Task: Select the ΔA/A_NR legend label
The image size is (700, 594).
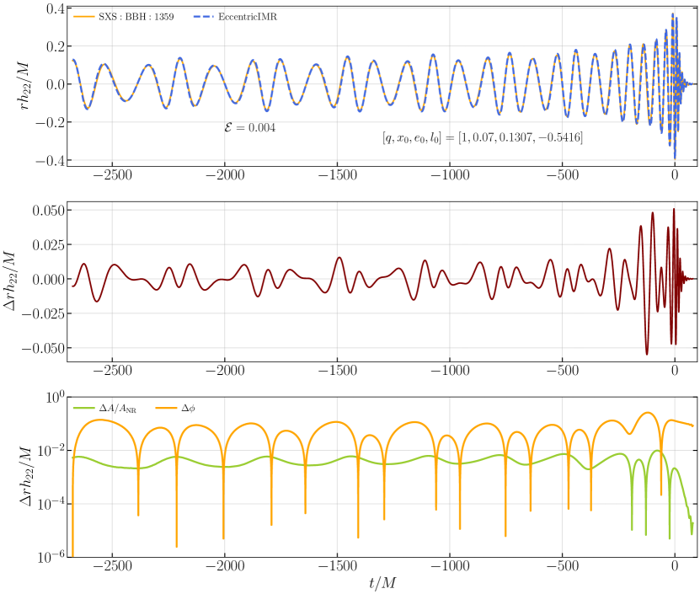Action: pyautogui.click(x=118, y=408)
